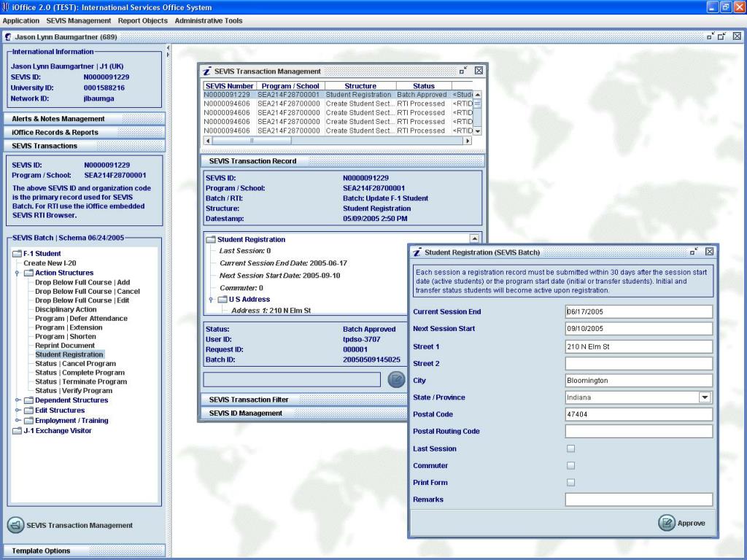Viewport: 747px width, 560px height.
Task: Click the J-1 Exchange Visitor folder icon
Action: click(x=18, y=431)
